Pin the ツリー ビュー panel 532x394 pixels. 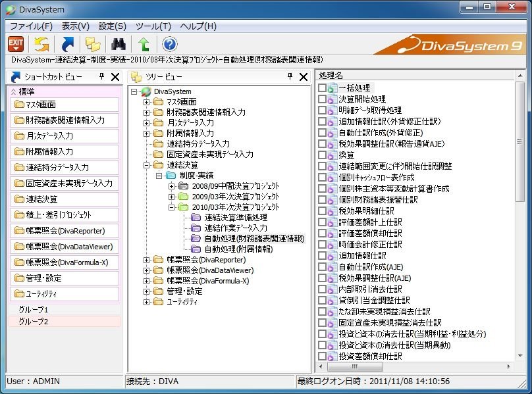click(290, 76)
